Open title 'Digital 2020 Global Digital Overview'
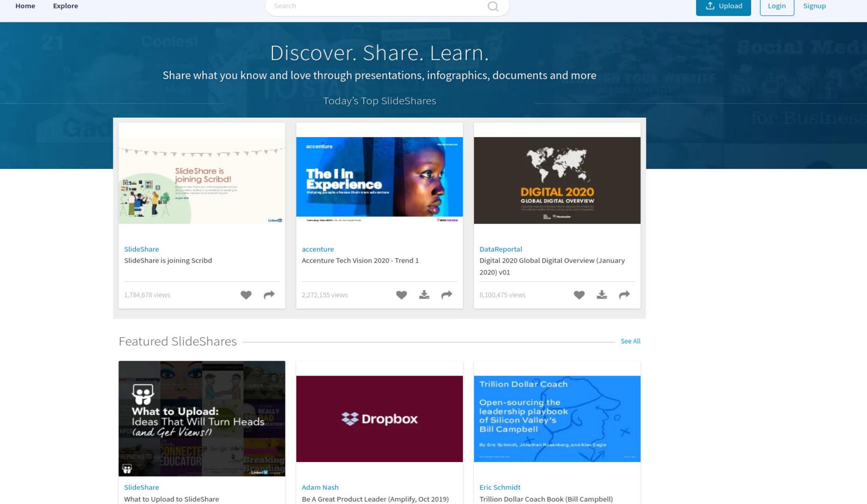Viewport: 867px width, 504px height. coord(552,266)
